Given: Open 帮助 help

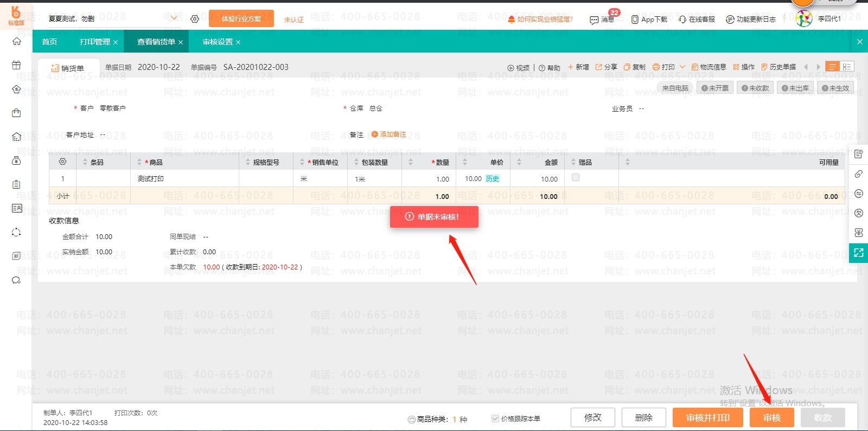Looking at the screenshot, I should 550,68.
